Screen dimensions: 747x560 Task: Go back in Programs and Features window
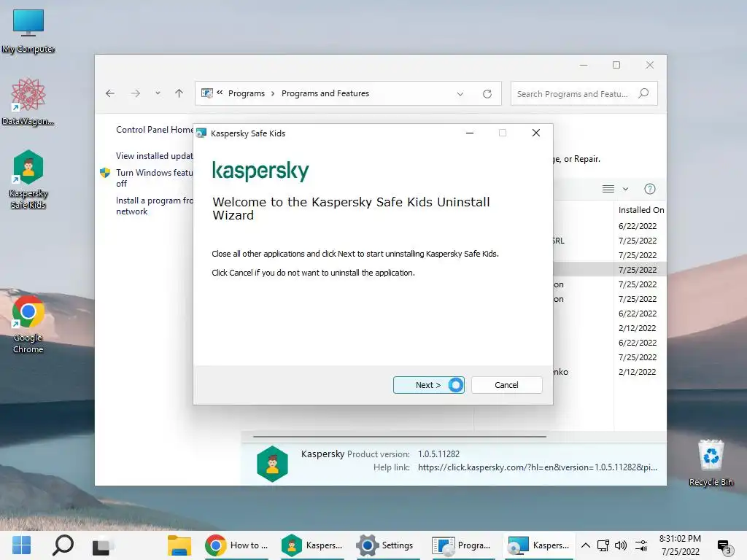tap(110, 93)
